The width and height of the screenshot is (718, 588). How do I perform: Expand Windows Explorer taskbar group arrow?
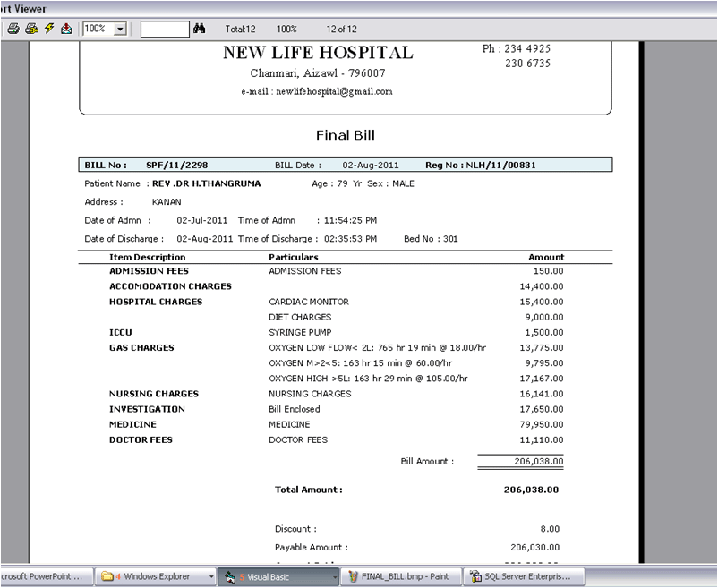pyautogui.click(x=211, y=577)
